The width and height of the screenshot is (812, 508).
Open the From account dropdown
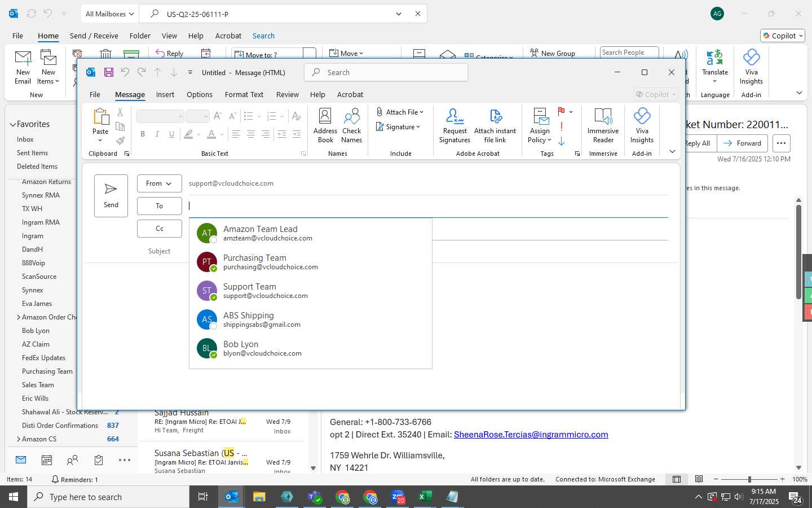(159, 183)
